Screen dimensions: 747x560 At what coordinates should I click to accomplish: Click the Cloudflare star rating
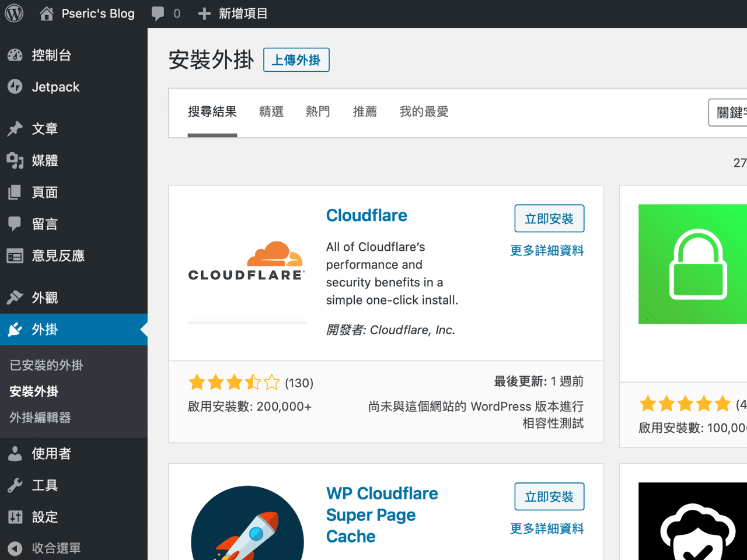pos(234,383)
